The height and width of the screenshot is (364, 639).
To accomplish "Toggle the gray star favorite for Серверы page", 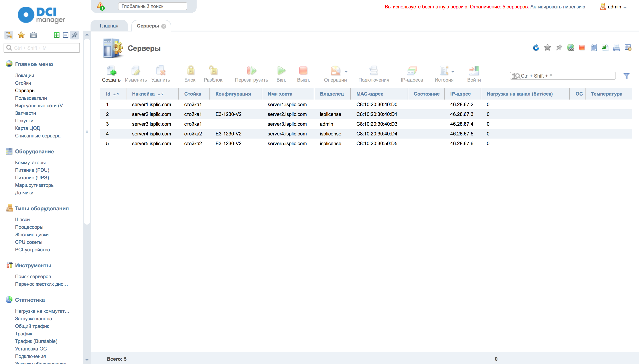I will point(547,47).
